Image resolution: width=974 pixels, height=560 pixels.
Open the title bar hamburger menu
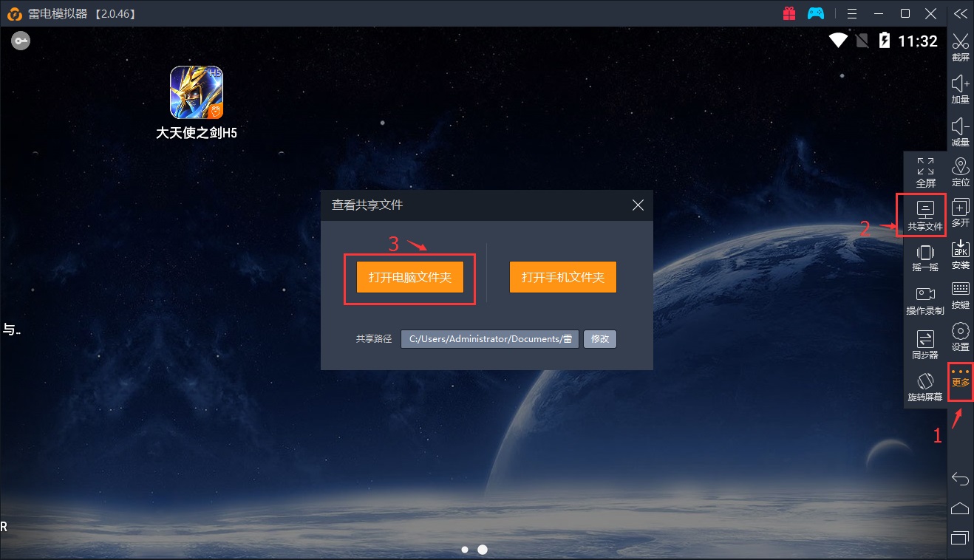pyautogui.click(x=852, y=13)
